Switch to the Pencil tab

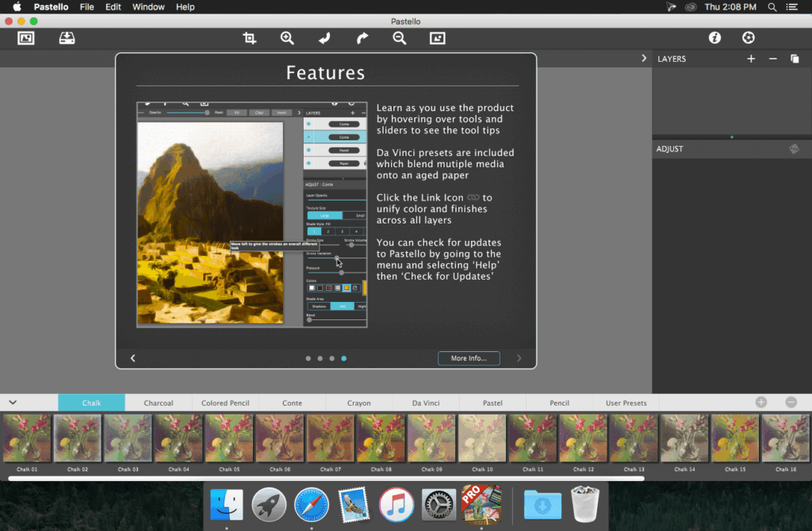point(559,403)
